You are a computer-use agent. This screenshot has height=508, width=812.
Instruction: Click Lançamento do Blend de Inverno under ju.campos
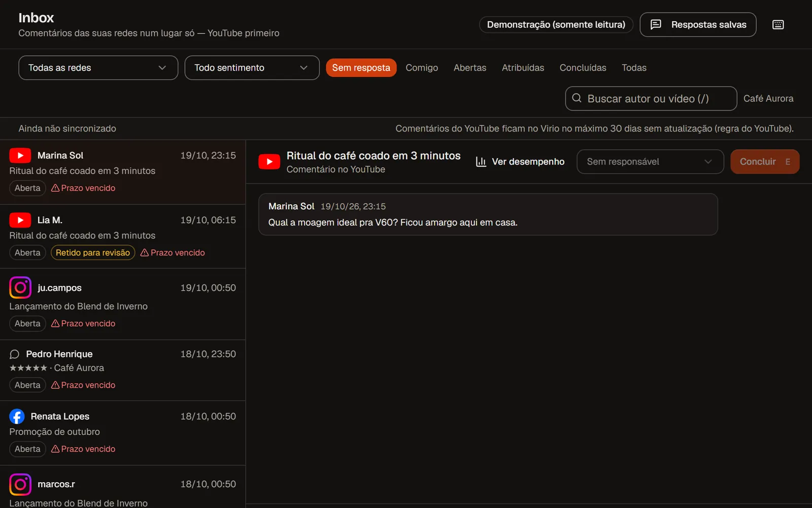[78, 306]
